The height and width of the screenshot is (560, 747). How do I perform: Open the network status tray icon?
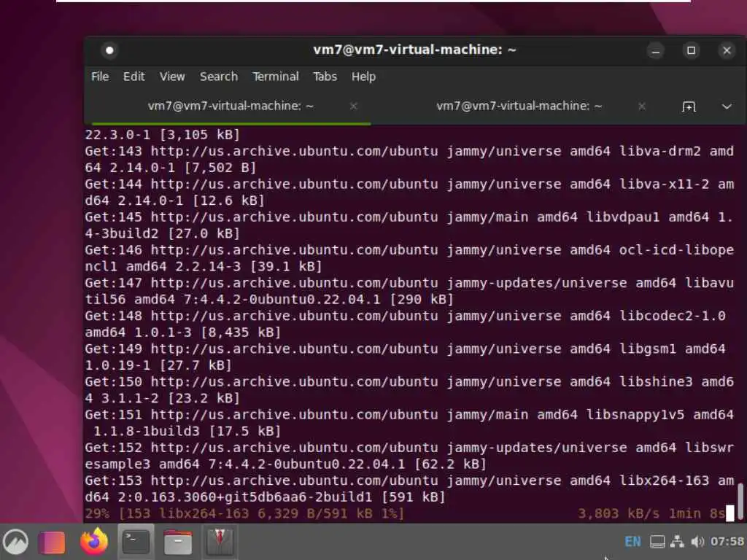coord(677,542)
